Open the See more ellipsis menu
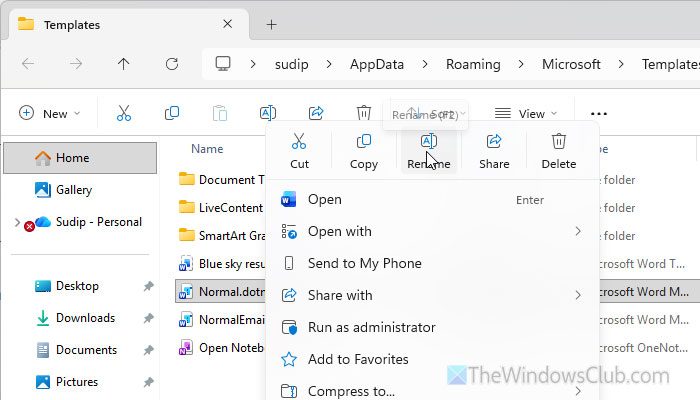This screenshot has height=400, width=700. pyautogui.click(x=599, y=114)
